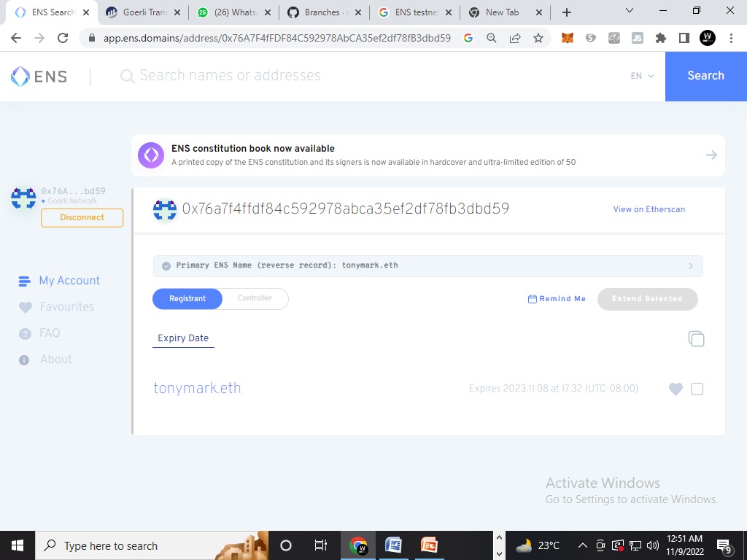Viewport: 747px width, 560px height.
Task: Reload the page
Action: click(x=63, y=38)
